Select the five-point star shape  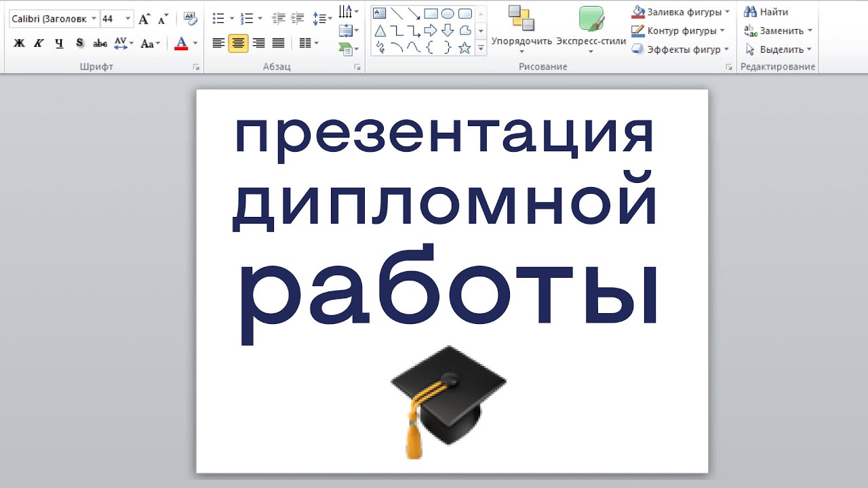(465, 47)
